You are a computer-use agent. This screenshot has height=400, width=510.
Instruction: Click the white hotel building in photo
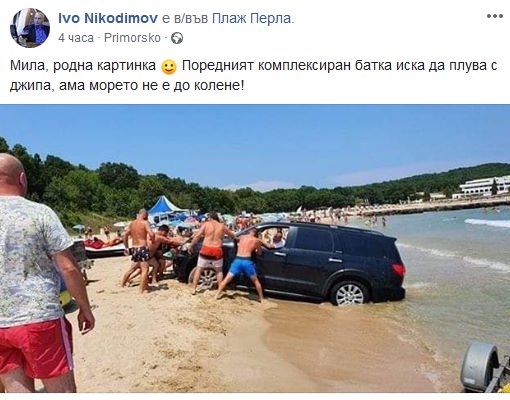pyautogui.click(x=485, y=186)
